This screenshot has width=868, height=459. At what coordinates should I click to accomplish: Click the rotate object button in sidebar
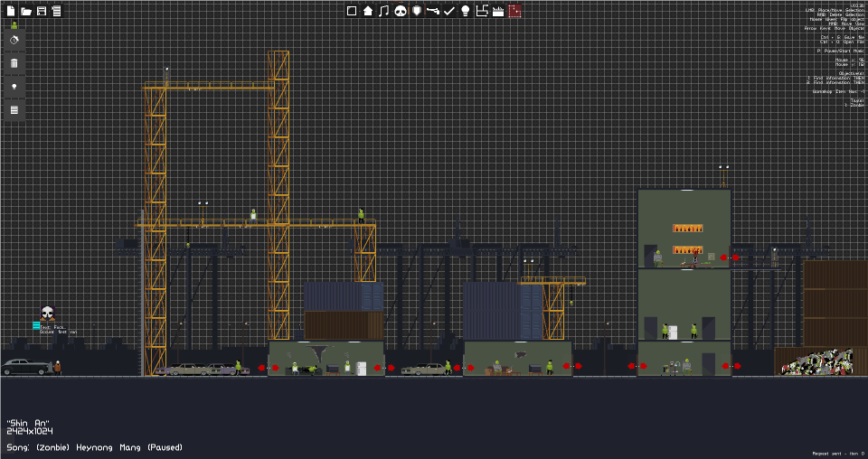point(14,40)
